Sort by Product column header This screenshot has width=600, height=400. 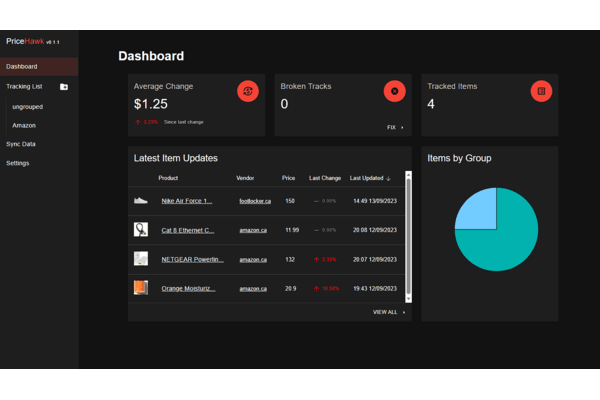168,178
